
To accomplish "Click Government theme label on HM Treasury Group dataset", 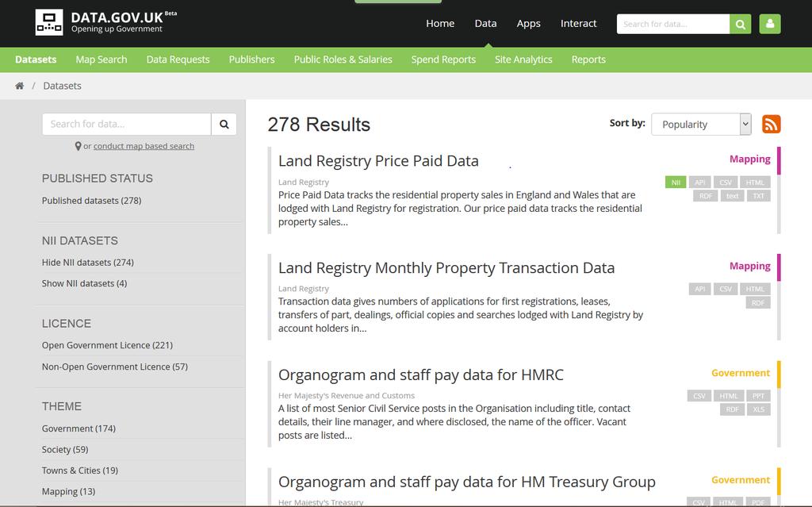I will 741,480.
